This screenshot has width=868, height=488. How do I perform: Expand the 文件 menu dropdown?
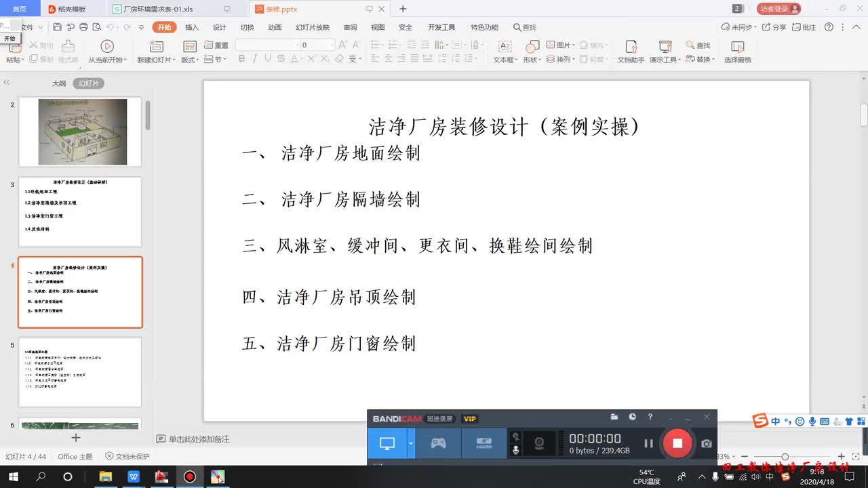(x=40, y=28)
